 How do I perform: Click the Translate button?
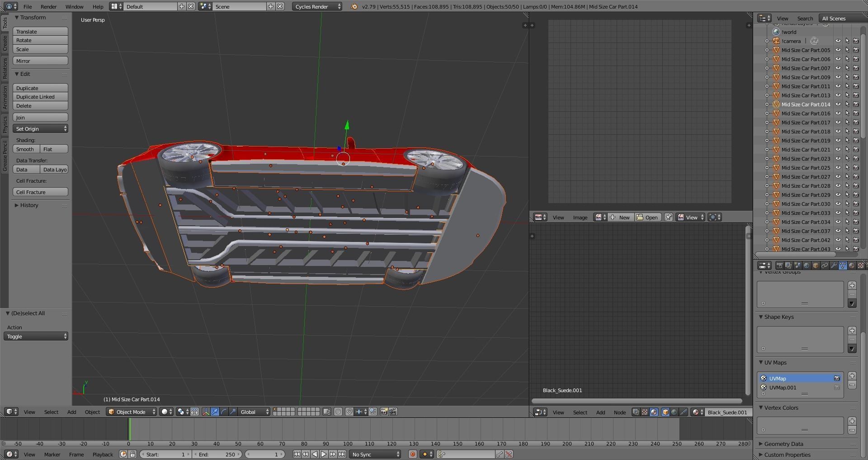tap(41, 32)
